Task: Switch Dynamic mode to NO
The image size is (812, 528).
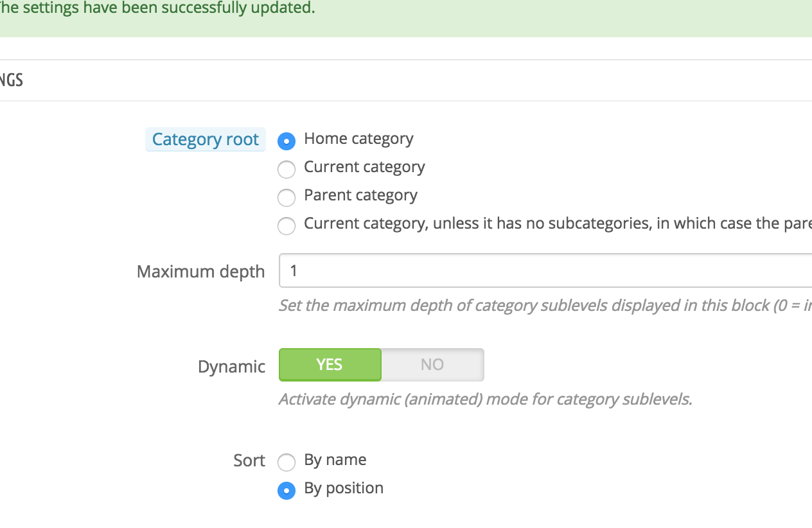Action: coord(432,365)
